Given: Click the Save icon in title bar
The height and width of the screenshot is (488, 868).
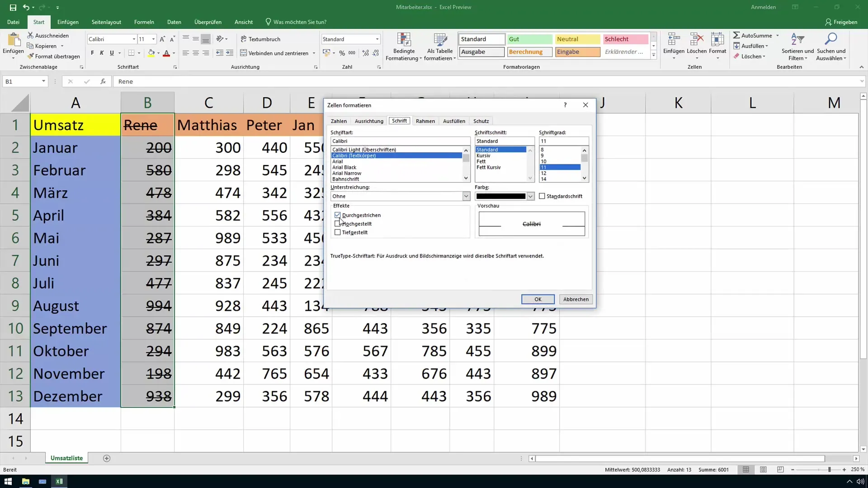Looking at the screenshot, I should point(13,7).
